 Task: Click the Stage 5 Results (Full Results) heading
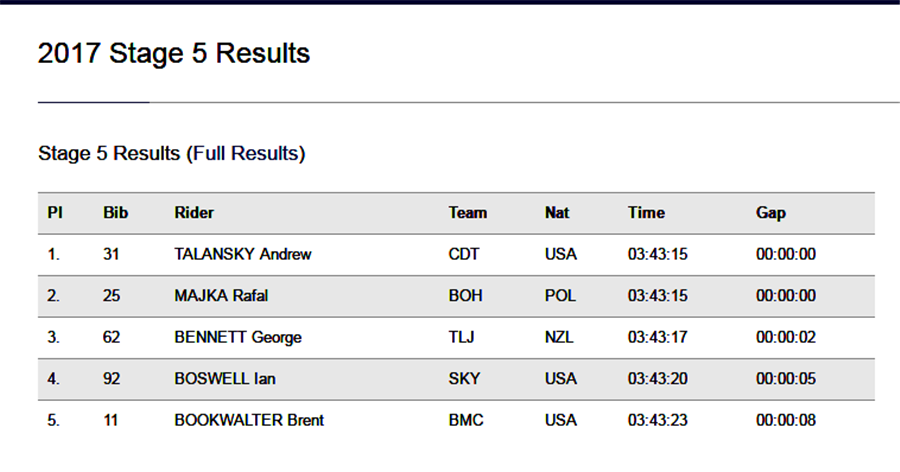[172, 154]
